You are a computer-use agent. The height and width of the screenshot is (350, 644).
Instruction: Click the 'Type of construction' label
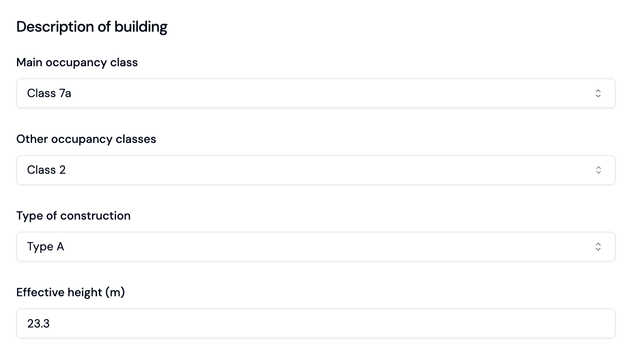[x=73, y=216]
